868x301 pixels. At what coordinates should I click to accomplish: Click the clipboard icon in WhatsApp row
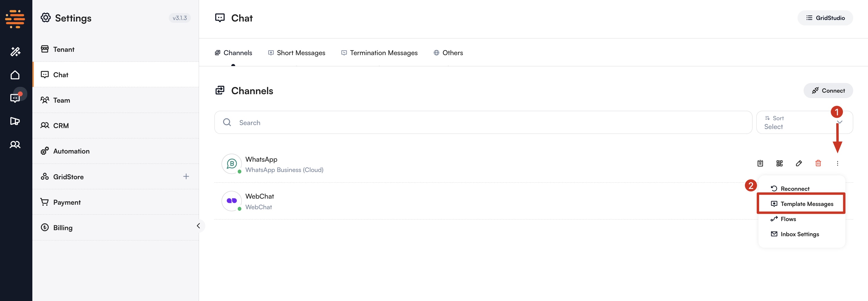[760, 163]
